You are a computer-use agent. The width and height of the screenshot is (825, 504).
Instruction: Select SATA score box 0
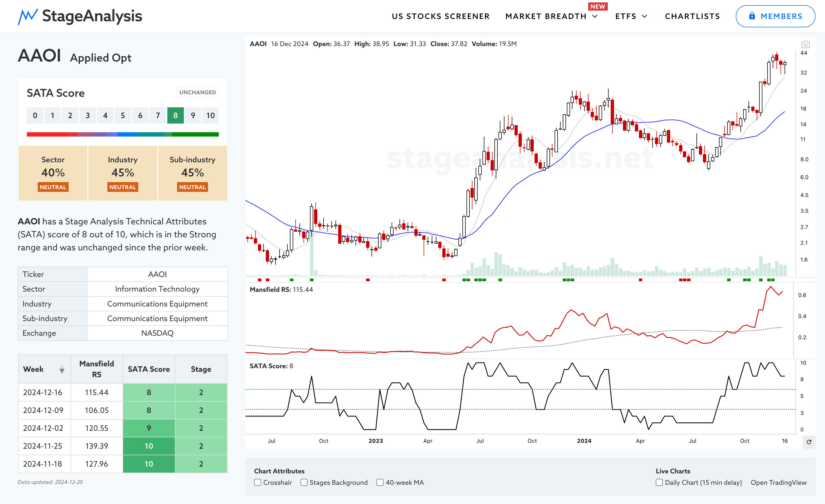[x=35, y=115]
